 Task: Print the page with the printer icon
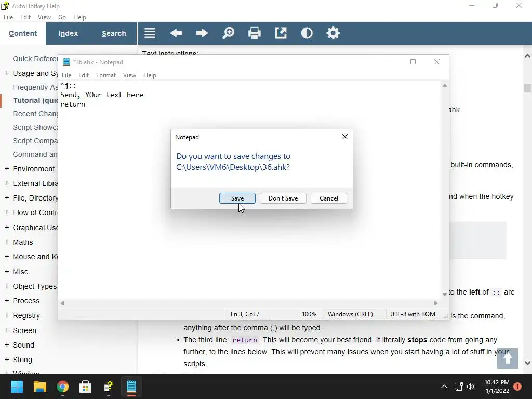255,33
